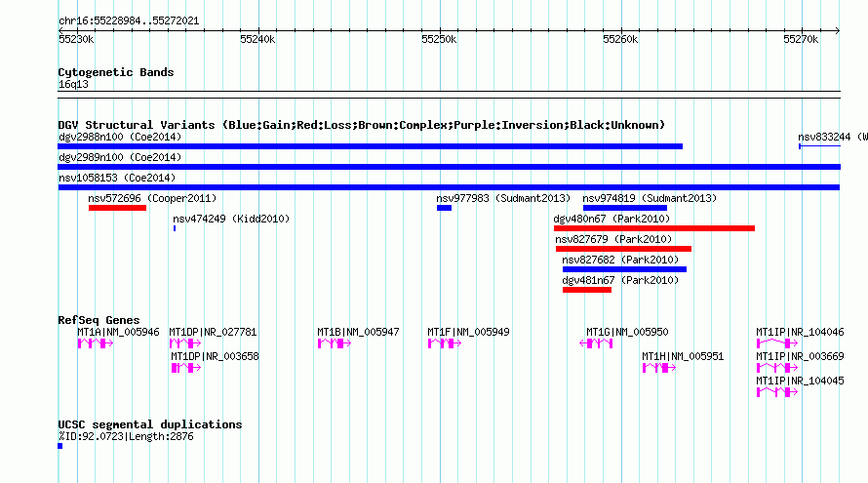Open the MT1G|NM_005950 gene glyph

tap(596, 343)
